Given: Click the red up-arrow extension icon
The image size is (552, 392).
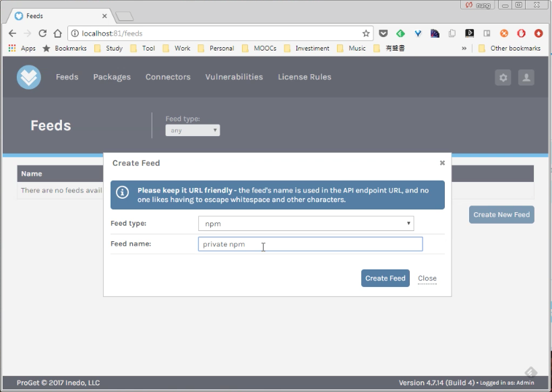Looking at the screenshot, I should (539, 34).
